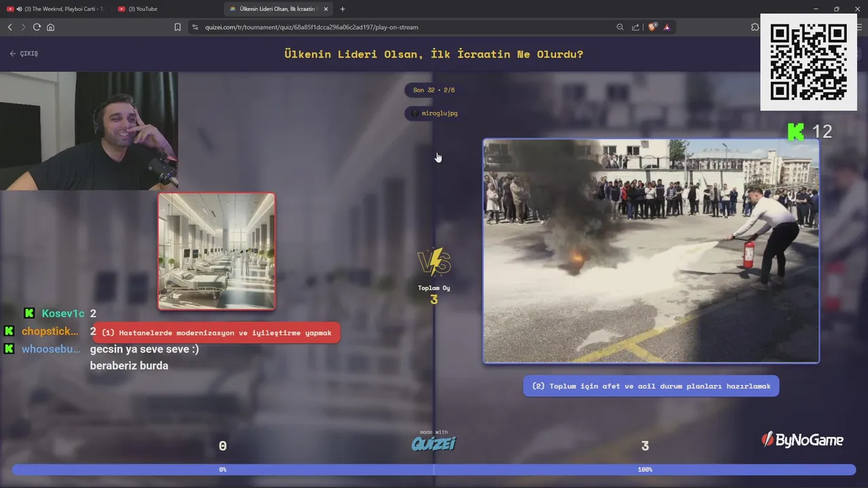Vote for Hastanelerde modernizasyon ve iyileştirme yapmak
This screenshot has width=868, height=488.
tap(216, 333)
